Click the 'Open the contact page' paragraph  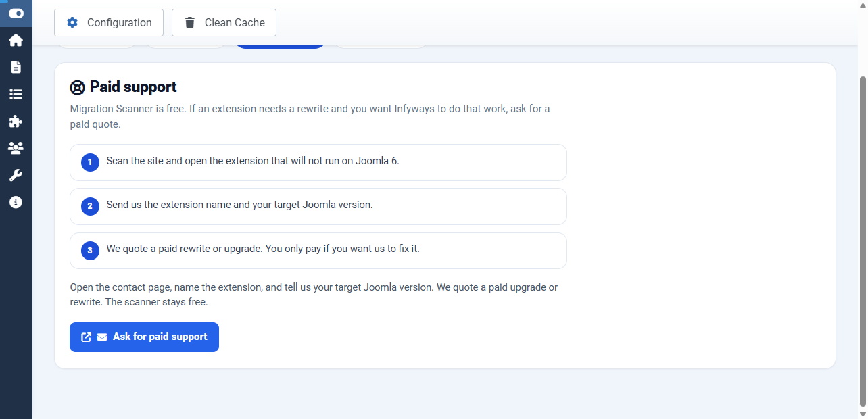(314, 295)
